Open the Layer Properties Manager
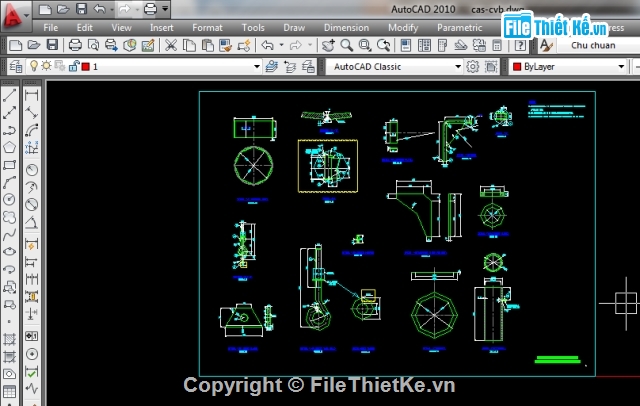The image size is (640, 406). pyautogui.click(x=16, y=66)
